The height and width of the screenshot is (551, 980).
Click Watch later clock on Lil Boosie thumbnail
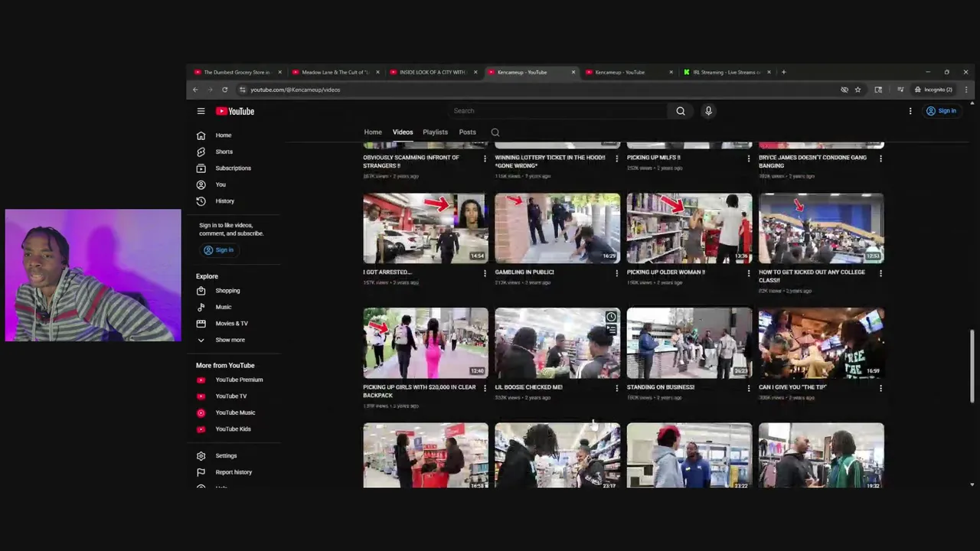tap(611, 317)
